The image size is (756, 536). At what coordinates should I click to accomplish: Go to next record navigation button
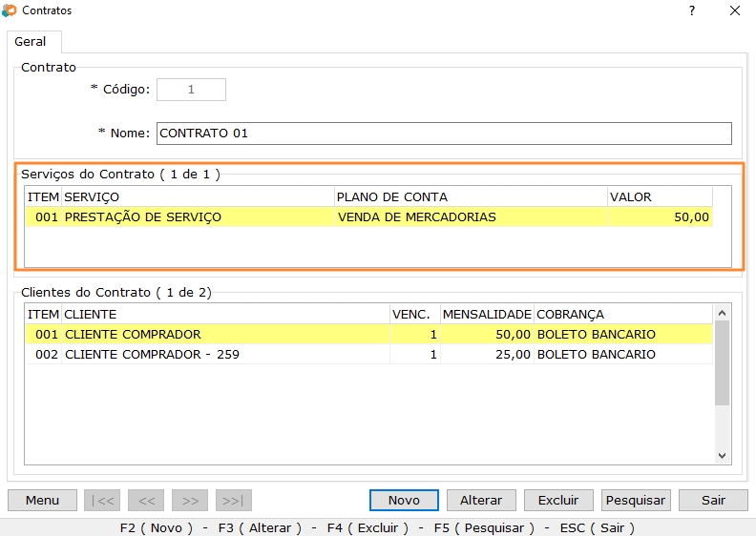click(x=190, y=500)
